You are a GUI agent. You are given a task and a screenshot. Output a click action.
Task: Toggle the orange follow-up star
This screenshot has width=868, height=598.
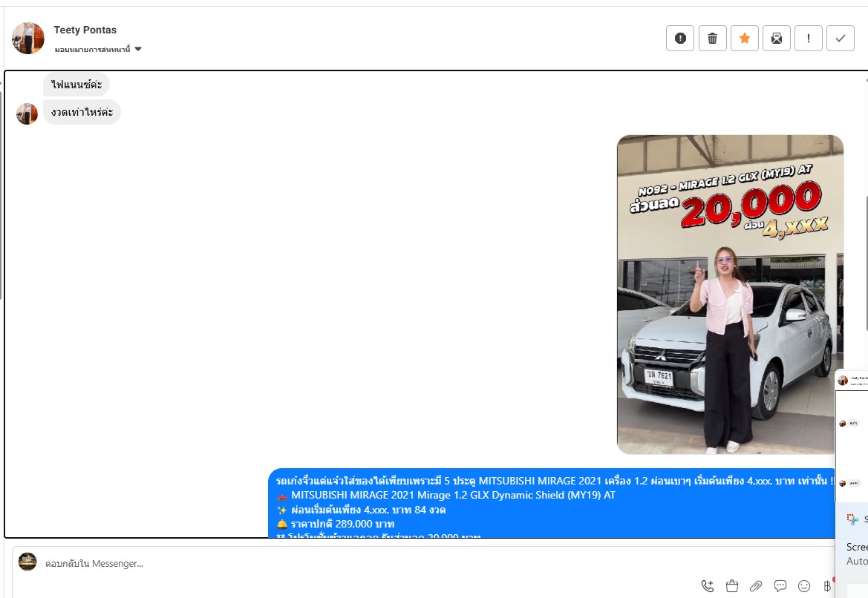point(745,38)
